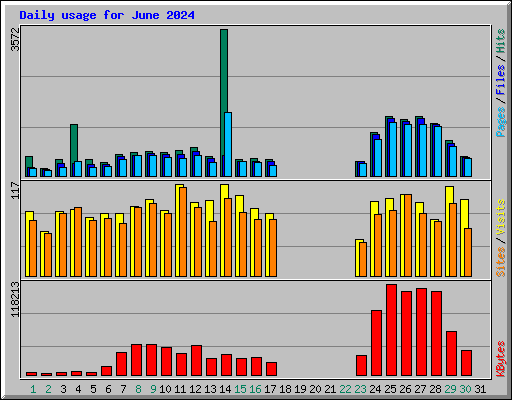Click the Hits legend label

coord(501,41)
